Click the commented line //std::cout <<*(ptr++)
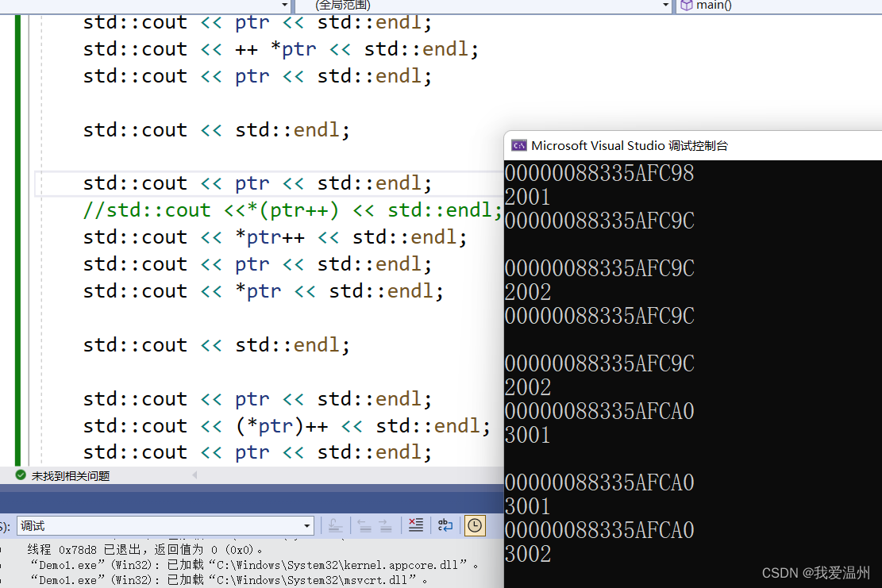 [x=292, y=210]
